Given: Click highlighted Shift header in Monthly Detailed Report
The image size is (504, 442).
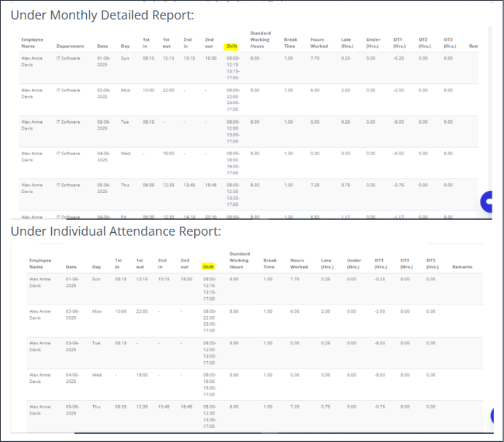Looking at the screenshot, I should pos(232,46).
